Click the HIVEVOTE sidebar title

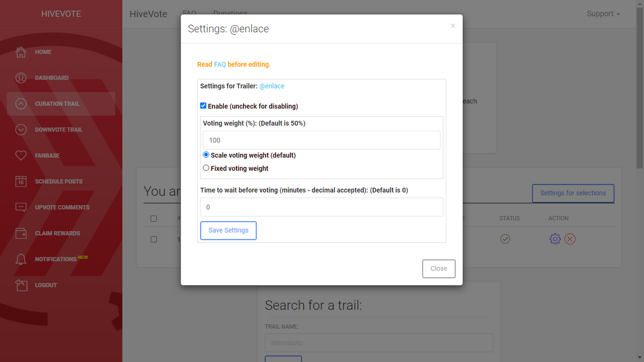click(x=61, y=14)
